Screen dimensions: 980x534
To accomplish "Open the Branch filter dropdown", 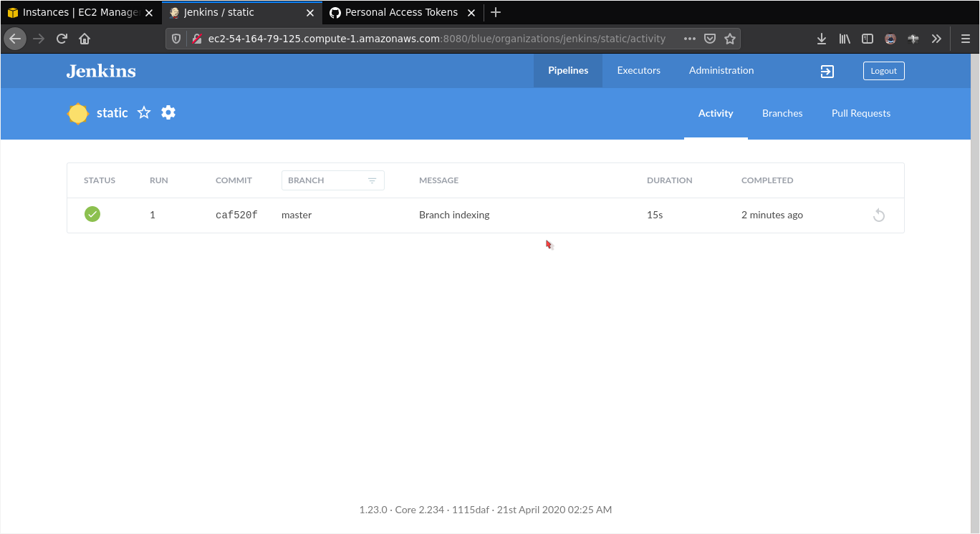I will (333, 180).
